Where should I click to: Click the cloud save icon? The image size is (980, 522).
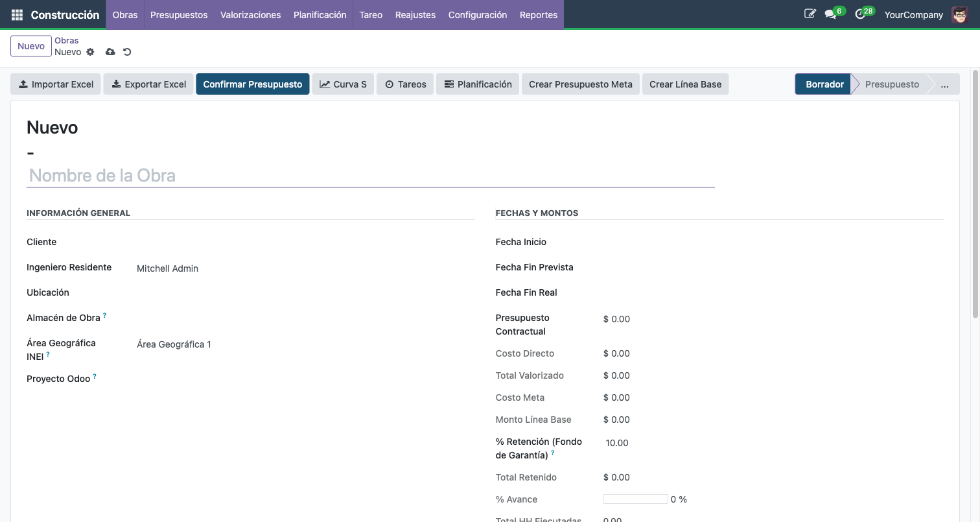coord(110,52)
